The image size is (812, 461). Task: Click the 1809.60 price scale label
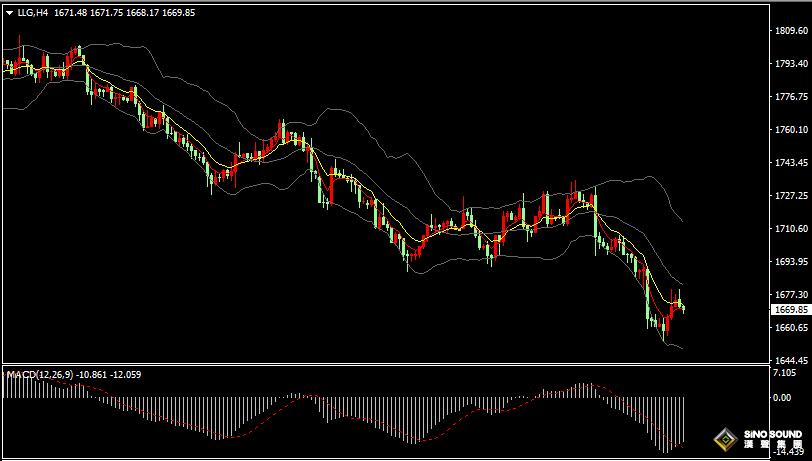pos(791,31)
